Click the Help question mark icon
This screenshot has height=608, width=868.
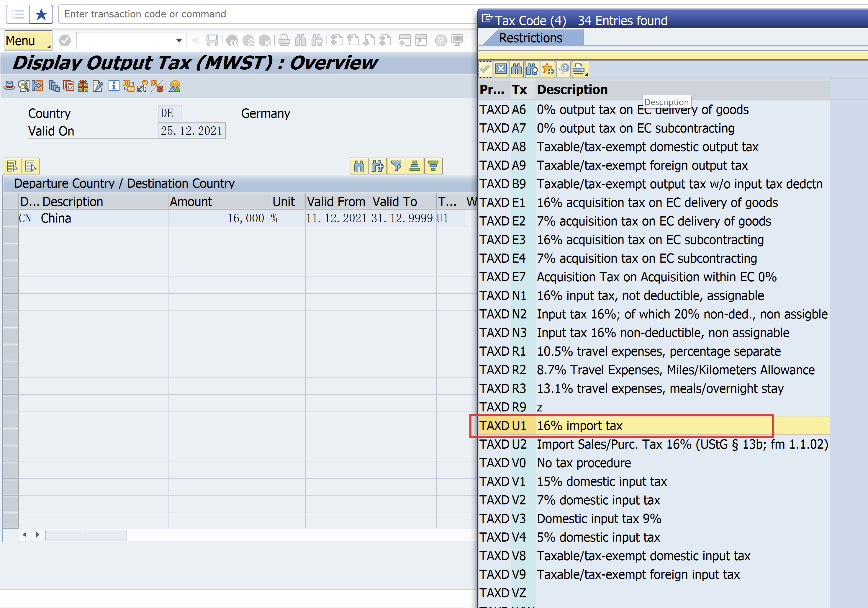tap(441, 40)
